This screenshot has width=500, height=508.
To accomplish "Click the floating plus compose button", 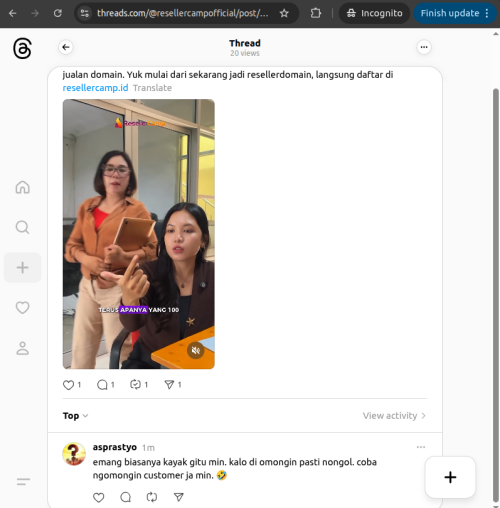I will (x=450, y=477).
